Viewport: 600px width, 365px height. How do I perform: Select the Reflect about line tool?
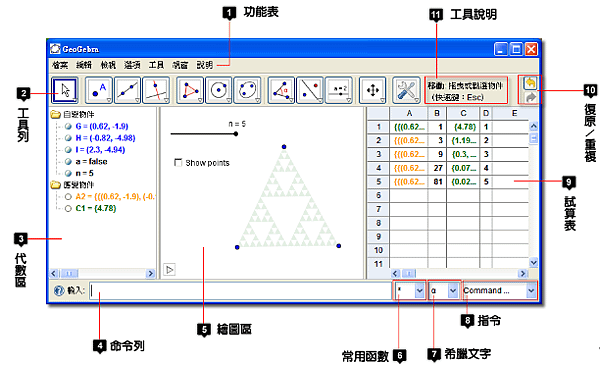pos(310,90)
